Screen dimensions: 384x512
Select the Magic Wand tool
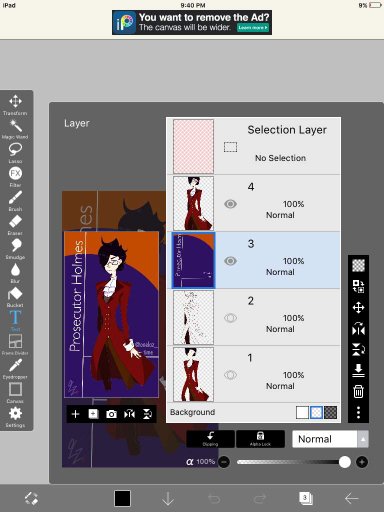pyautogui.click(x=15, y=129)
